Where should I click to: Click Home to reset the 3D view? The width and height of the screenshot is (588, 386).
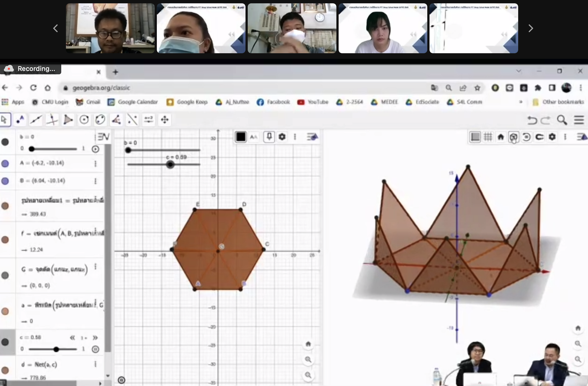click(x=500, y=137)
